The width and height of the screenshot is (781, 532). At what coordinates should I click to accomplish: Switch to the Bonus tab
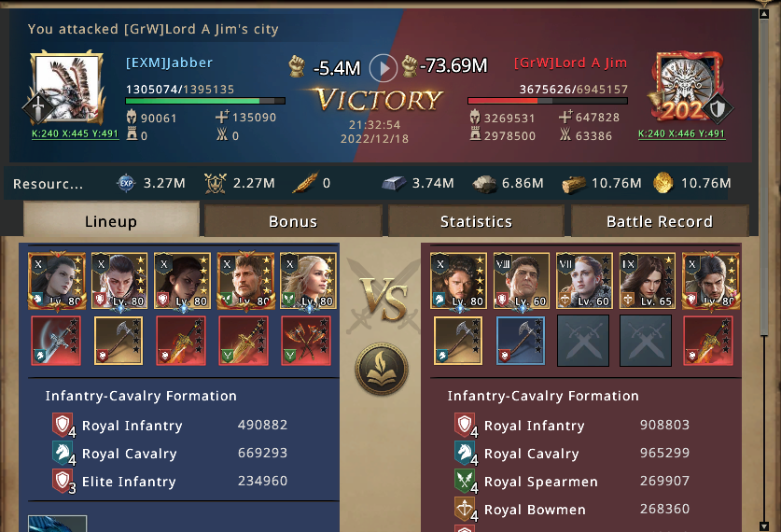point(293,221)
